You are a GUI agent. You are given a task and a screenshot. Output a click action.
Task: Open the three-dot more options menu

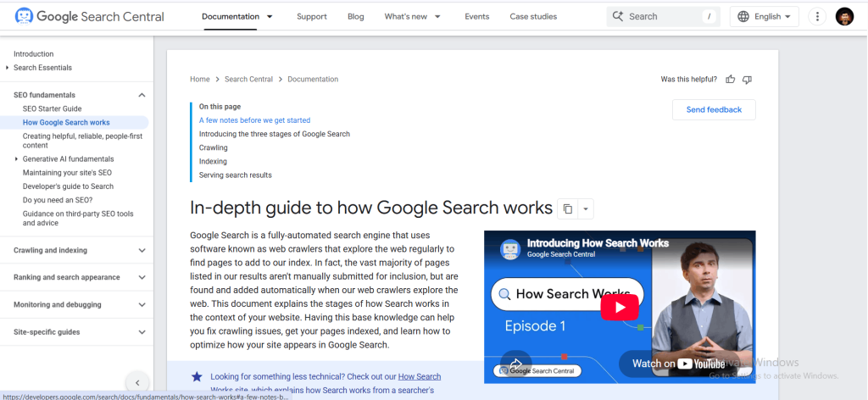click(817, 17)
